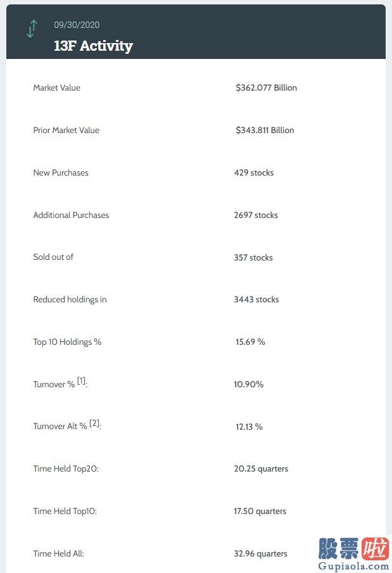Click the Gupiaola watermark logo

[353, 553]
